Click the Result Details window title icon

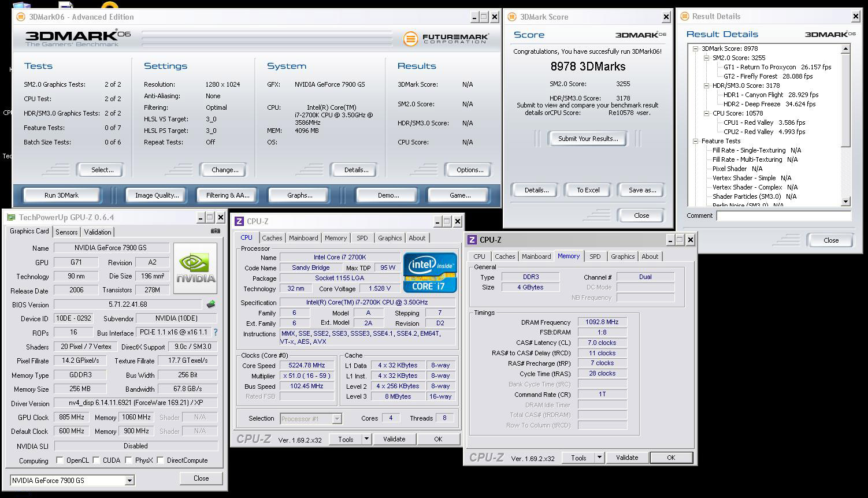pos(684,16)
